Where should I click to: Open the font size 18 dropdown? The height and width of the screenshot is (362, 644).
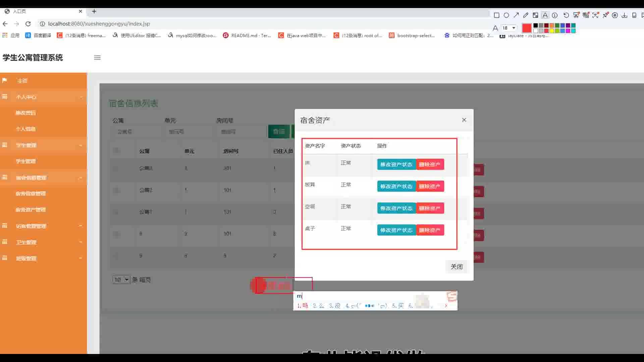[509, 28]
